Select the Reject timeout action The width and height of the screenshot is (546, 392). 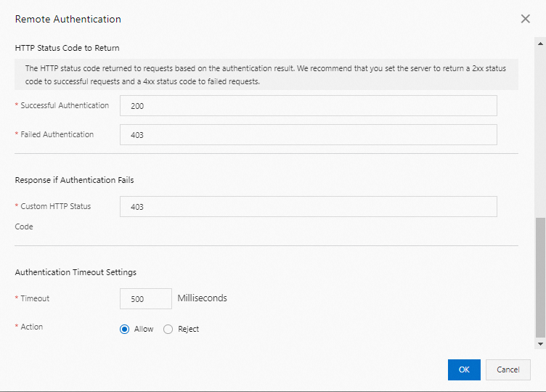[x=168, y=329]
